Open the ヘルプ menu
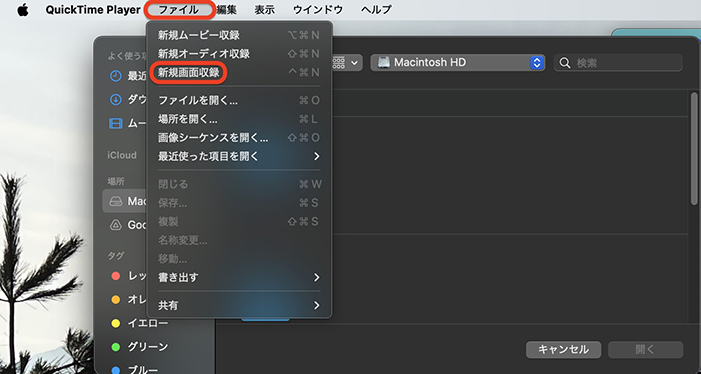 tap(376, 9)
